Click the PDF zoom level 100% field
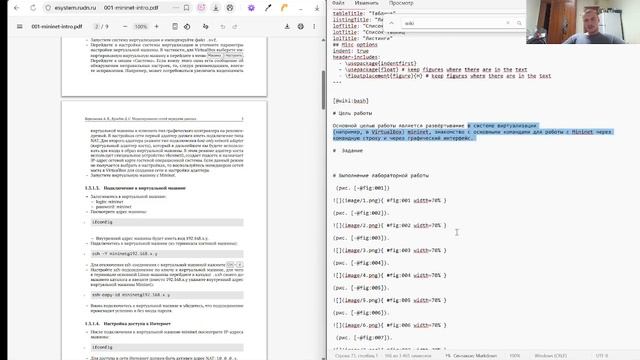 (x=141, y=27)
